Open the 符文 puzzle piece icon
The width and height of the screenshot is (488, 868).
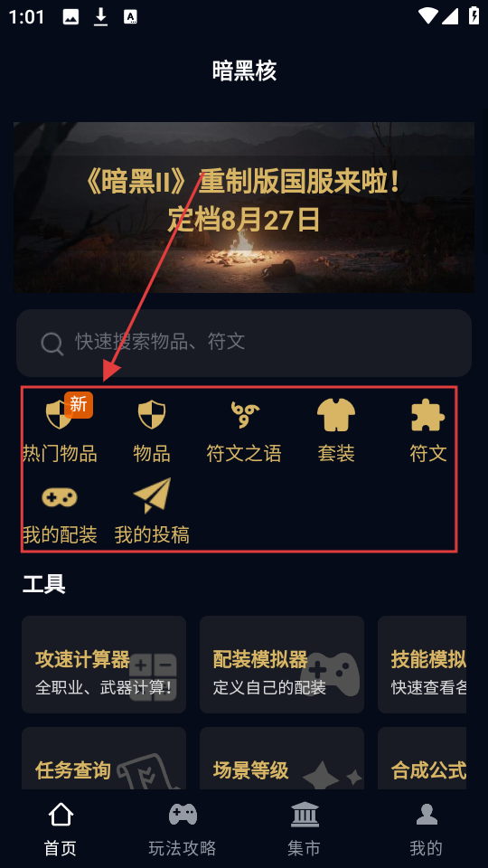428,415
